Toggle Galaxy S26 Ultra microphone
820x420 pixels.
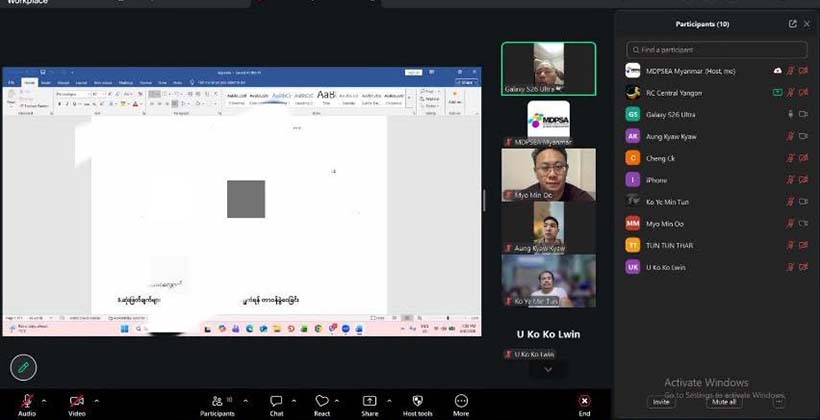pyautogui.click(x=790, y=114)
